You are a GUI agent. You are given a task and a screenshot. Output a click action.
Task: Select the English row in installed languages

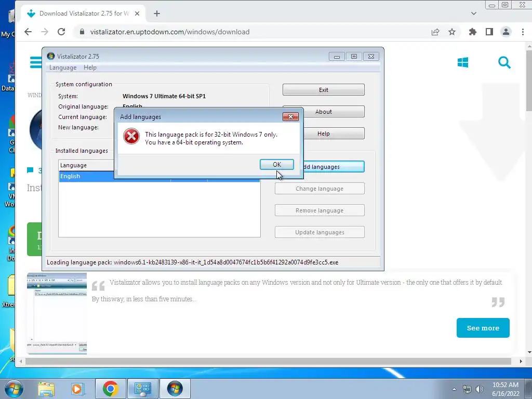point(159,177)
